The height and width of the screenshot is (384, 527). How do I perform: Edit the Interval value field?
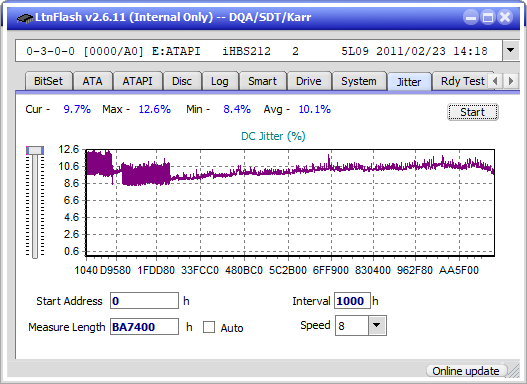tap(352, 301)
